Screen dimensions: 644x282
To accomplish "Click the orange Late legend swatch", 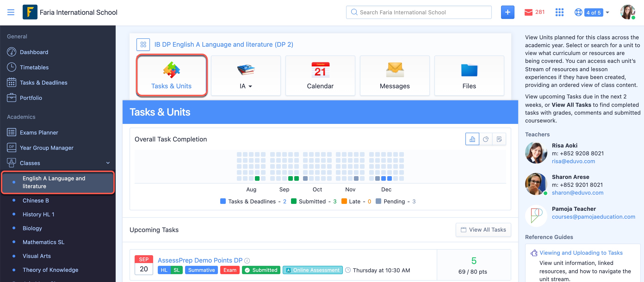I will coord(344,201).
